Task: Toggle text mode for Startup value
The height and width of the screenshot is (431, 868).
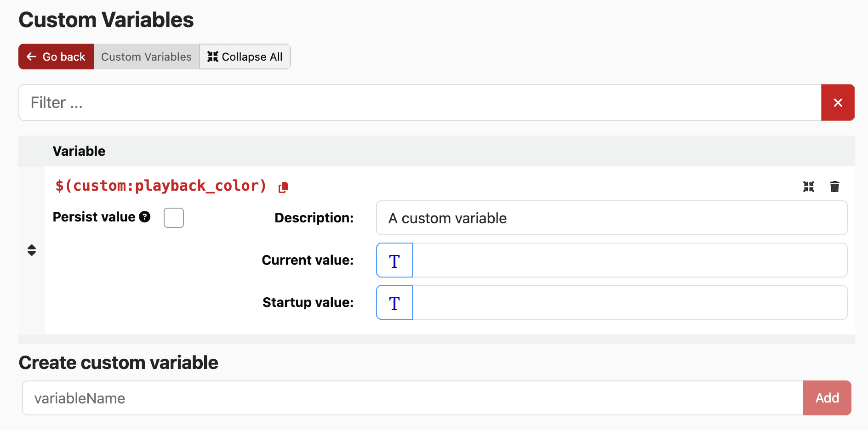Action: pyautogui.click(x=394, y=303)
